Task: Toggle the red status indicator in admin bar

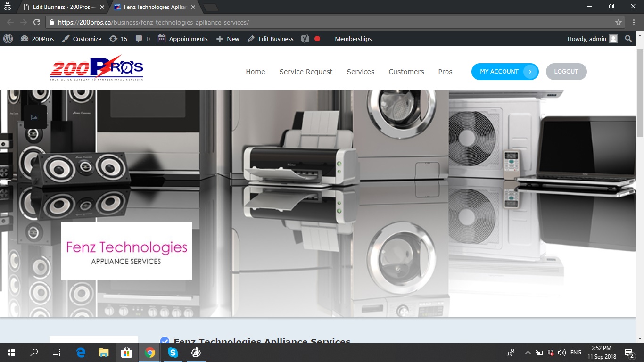Action: click(x=316, y=39)
